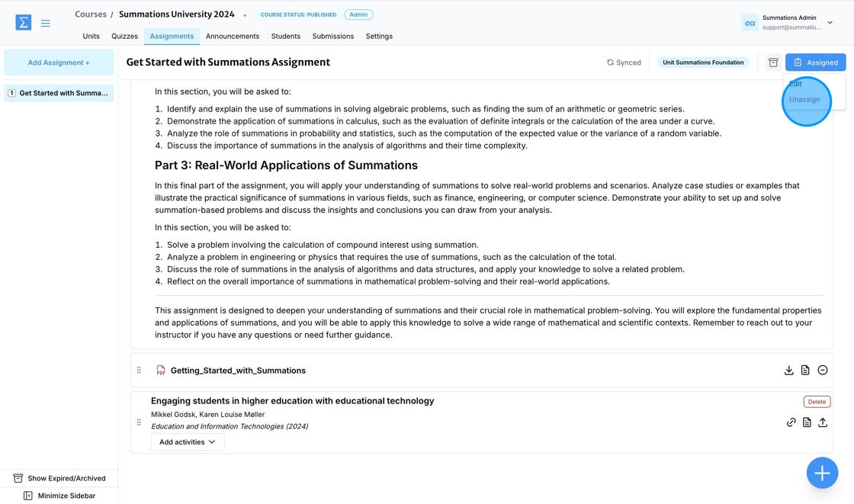Choose Unassign from the dropdown menu
Screen dimensions: 854x504
pyautogui.click(x=804, y=100)
